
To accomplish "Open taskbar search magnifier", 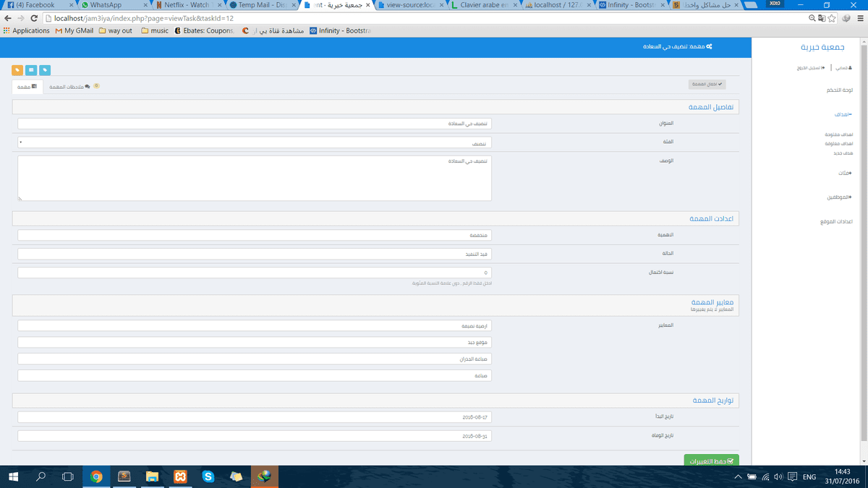I will (x=41, y=477).
